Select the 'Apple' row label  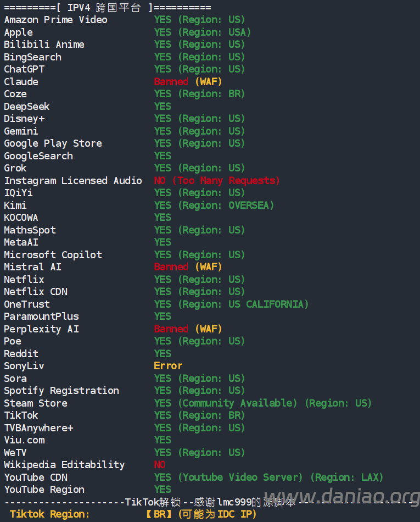click(x=18, y=32)
